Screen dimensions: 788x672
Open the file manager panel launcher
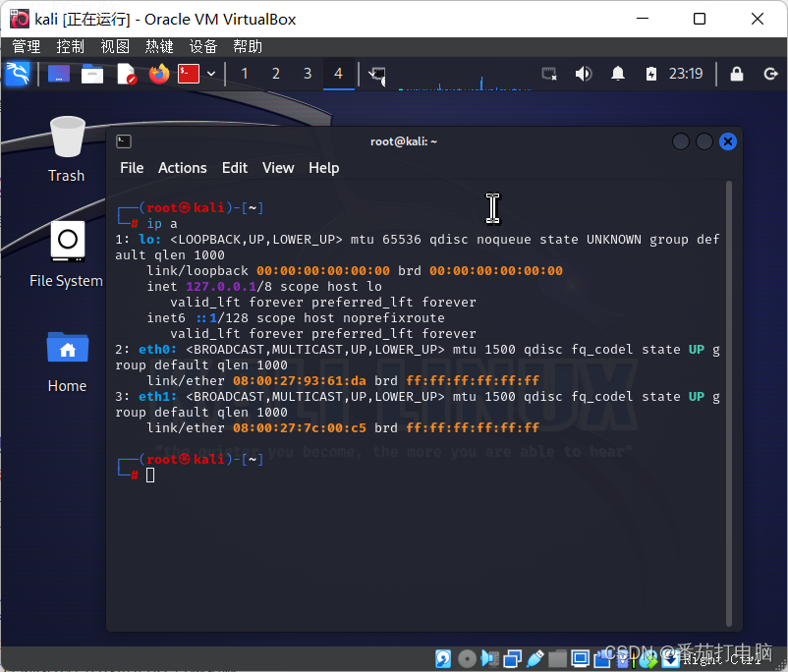coord(92,74)
